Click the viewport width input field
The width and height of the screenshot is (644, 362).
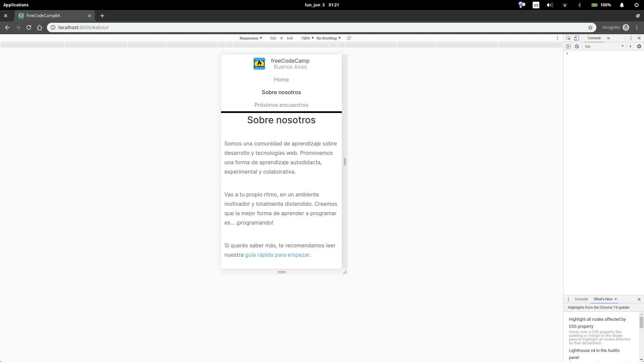[x=273, y=38]
